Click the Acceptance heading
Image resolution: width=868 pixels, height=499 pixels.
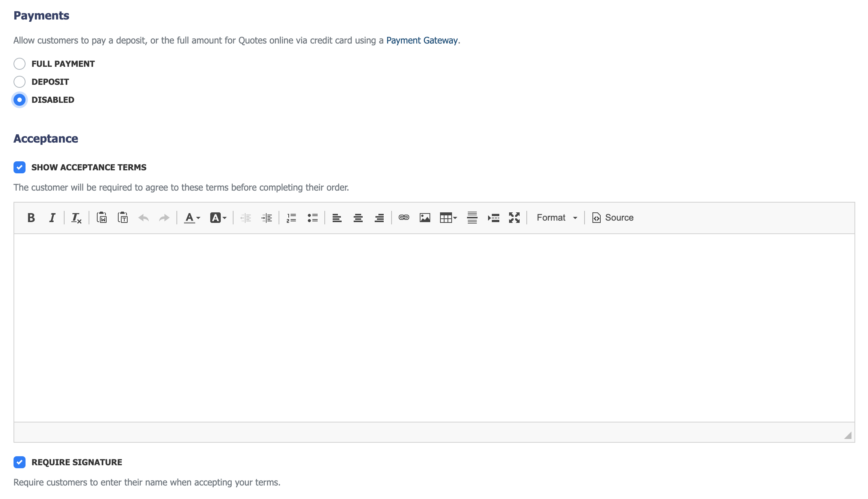[46, 139]
